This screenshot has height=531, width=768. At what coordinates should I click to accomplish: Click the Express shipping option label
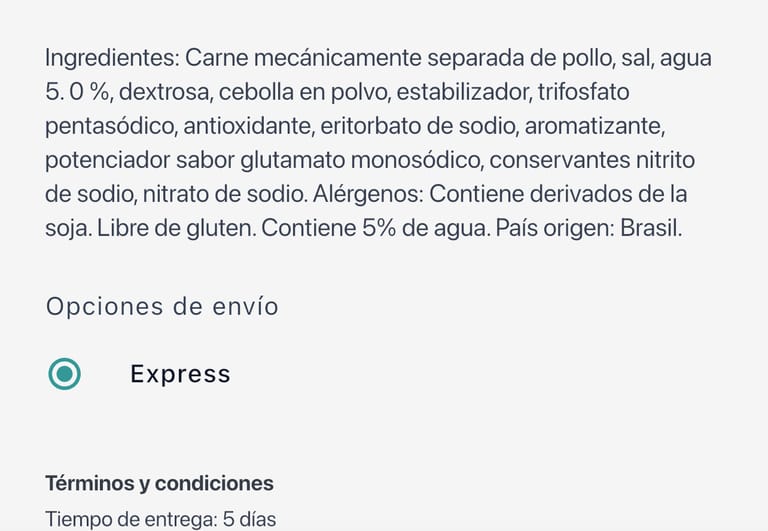pos(180,374)
